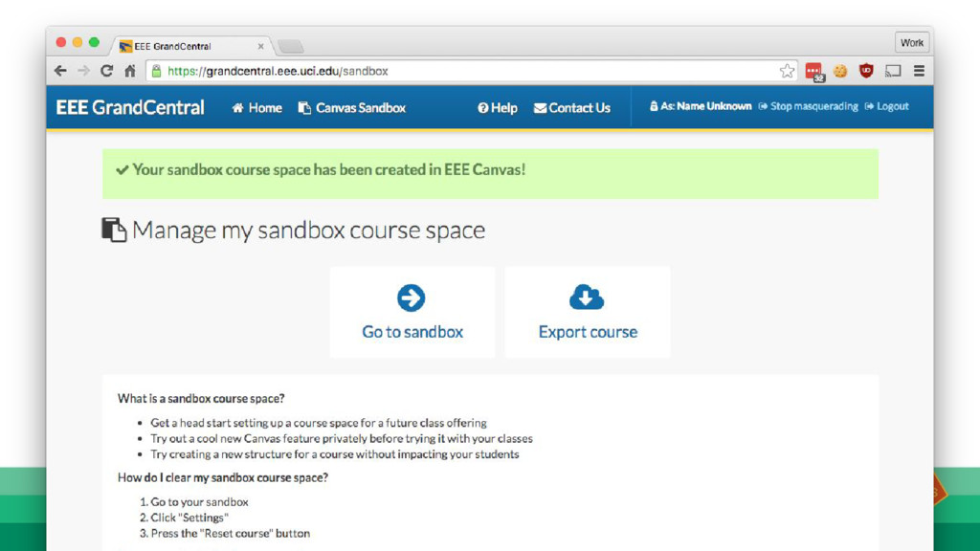The image size is (980, 551).
Task: Click the browser forward arrow
Action: point(83,71)
